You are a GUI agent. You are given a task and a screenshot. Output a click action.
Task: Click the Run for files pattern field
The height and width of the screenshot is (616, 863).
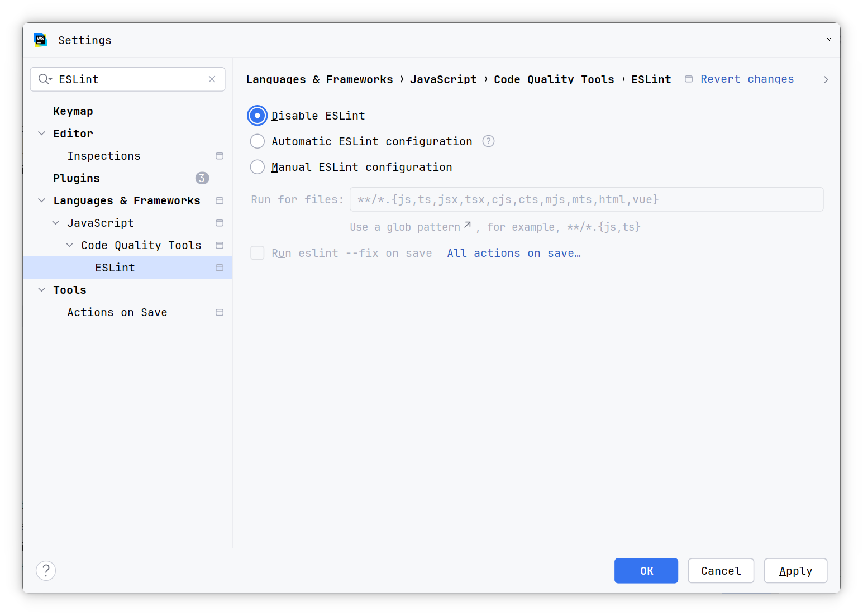click(587, 199)
